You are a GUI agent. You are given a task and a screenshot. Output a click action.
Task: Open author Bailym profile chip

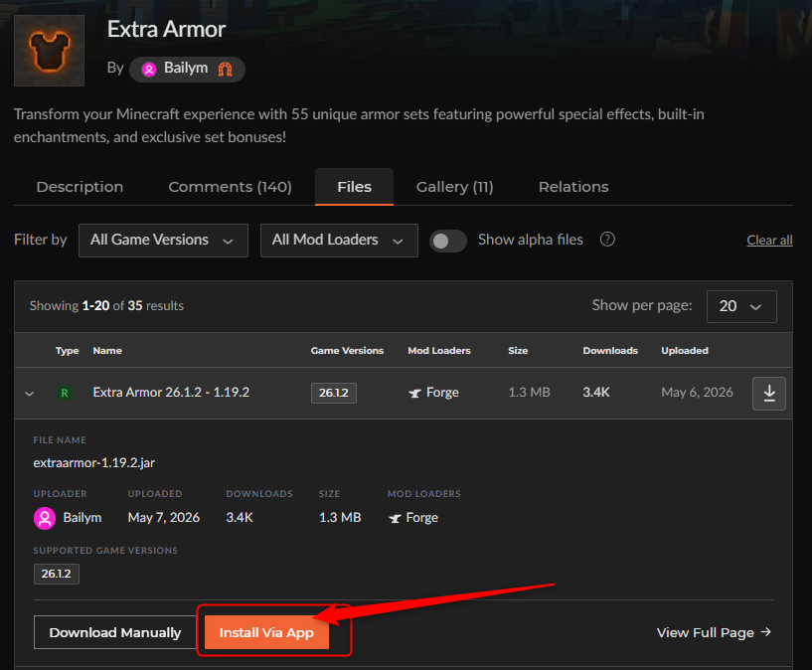(x=187, y=69)
